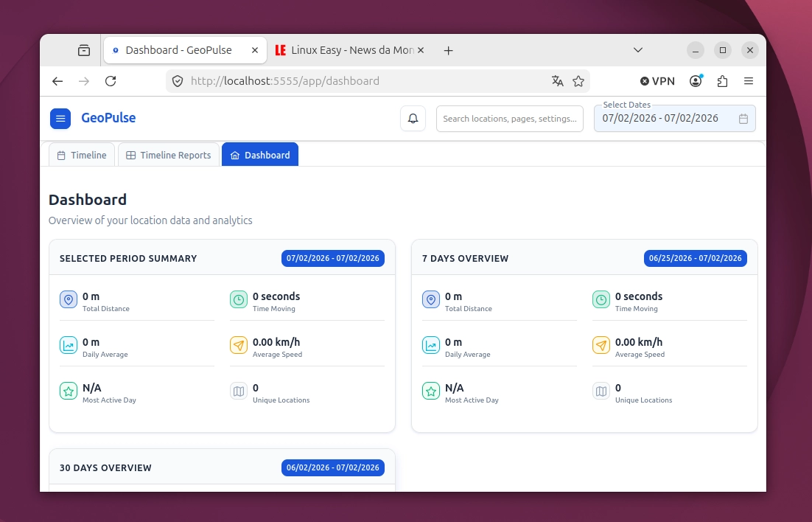The image size is (812, 522).
Task: Open the GeoPulse hamburger menu button
Action: pyautogui.click(x=60, y=119)
